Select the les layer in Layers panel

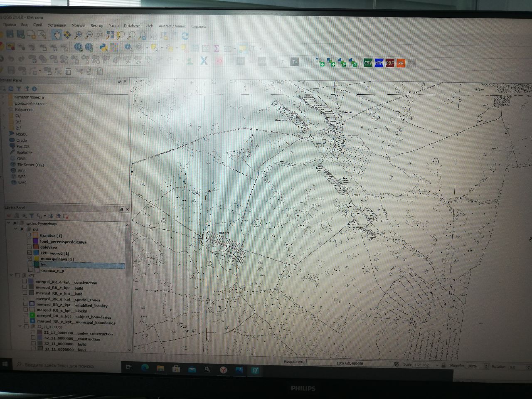coord(76,264)
